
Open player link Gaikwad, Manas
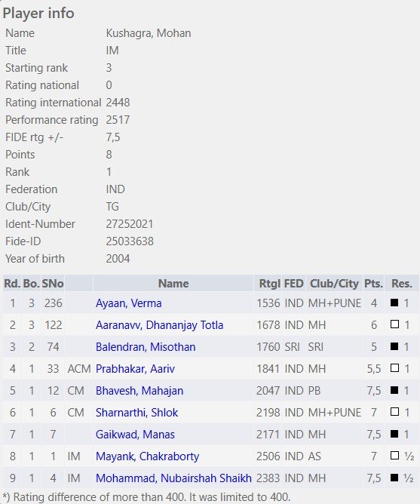point(135,435)
